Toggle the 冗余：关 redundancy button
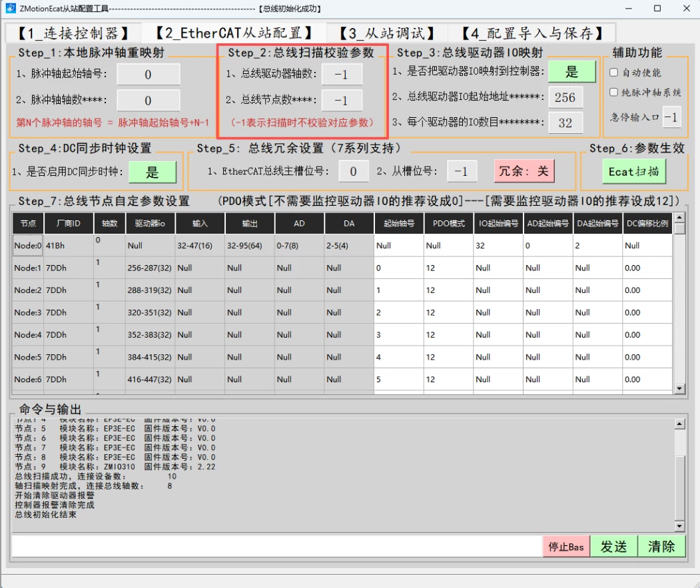This screenshot has height=588, width=700. (x=524, y=171)
